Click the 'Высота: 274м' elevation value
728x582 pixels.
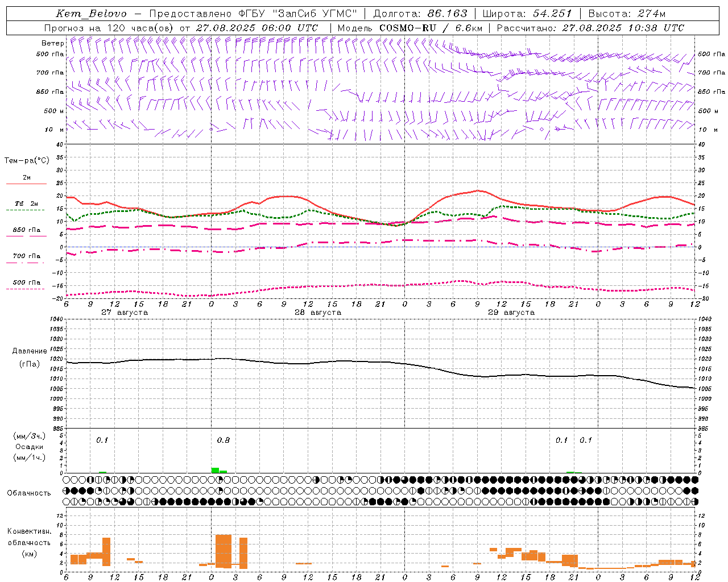[627, 14]
